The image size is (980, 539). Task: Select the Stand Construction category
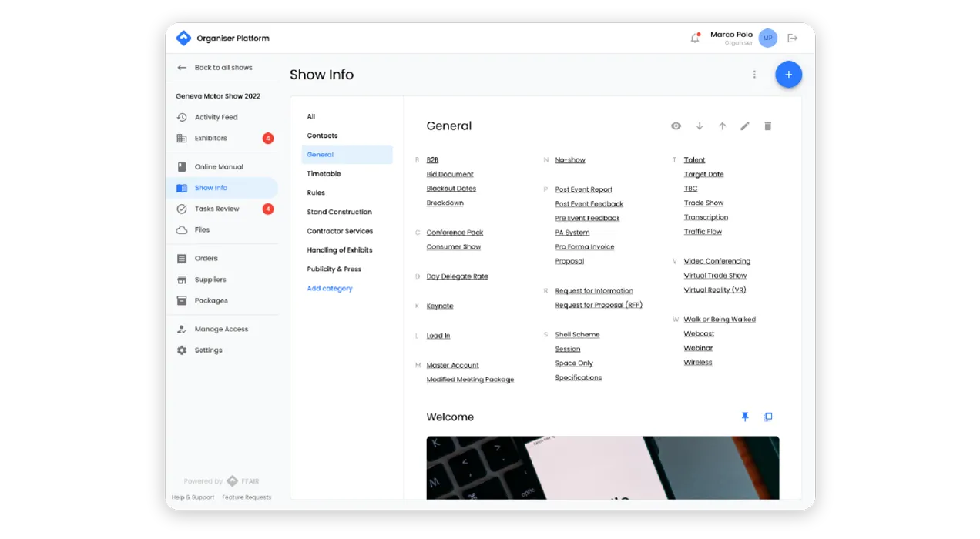339,212
